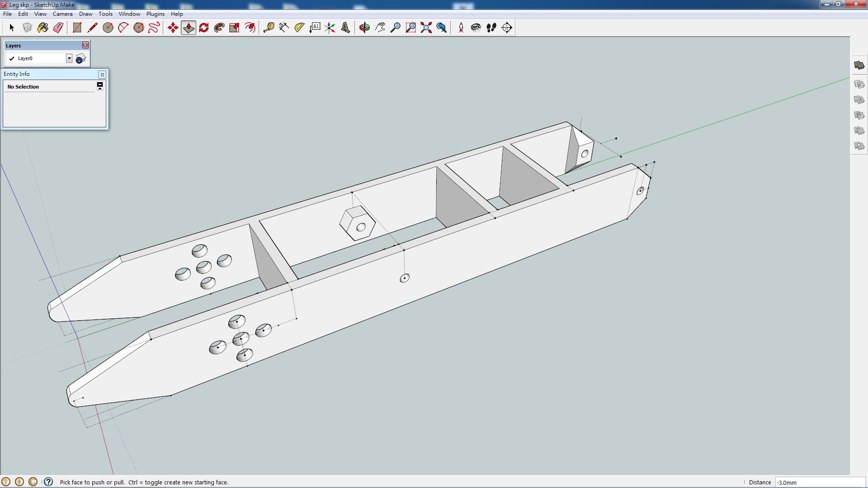Close the Entity Info panel

tap(102, 75)
